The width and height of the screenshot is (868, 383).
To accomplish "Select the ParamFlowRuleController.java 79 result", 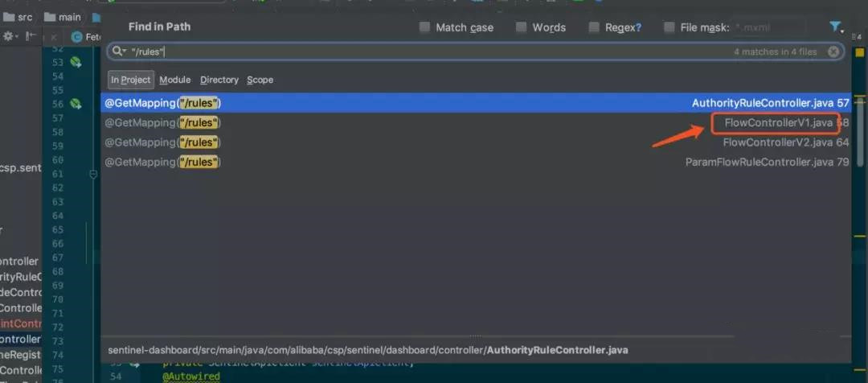I will point(476,162).
